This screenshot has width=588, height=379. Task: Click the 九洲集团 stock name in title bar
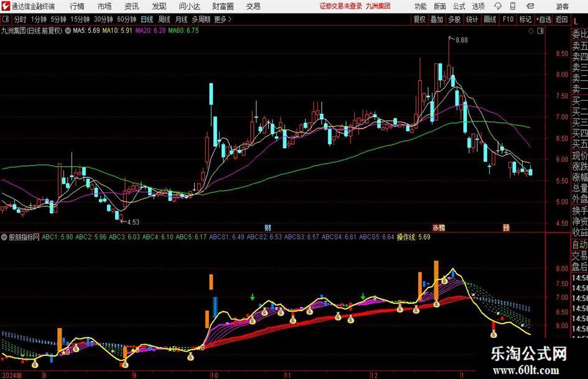point(378,6)
